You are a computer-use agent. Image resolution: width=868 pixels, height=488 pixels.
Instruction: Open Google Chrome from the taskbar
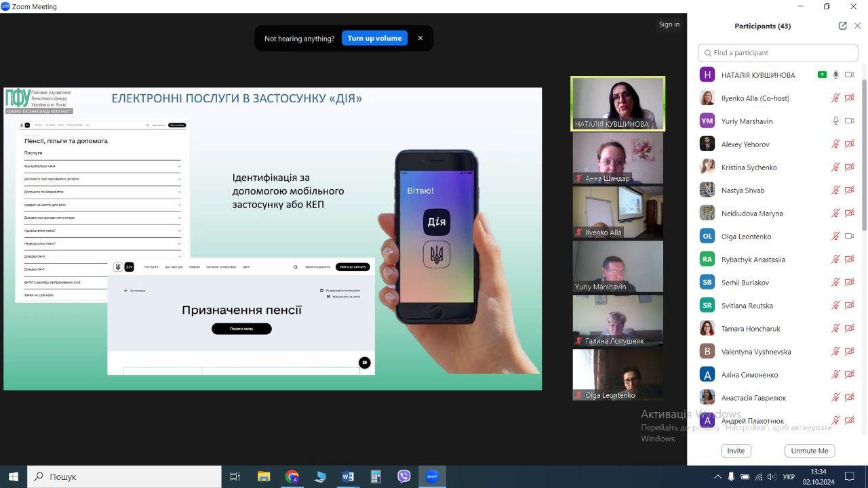(x=292, y=476)
